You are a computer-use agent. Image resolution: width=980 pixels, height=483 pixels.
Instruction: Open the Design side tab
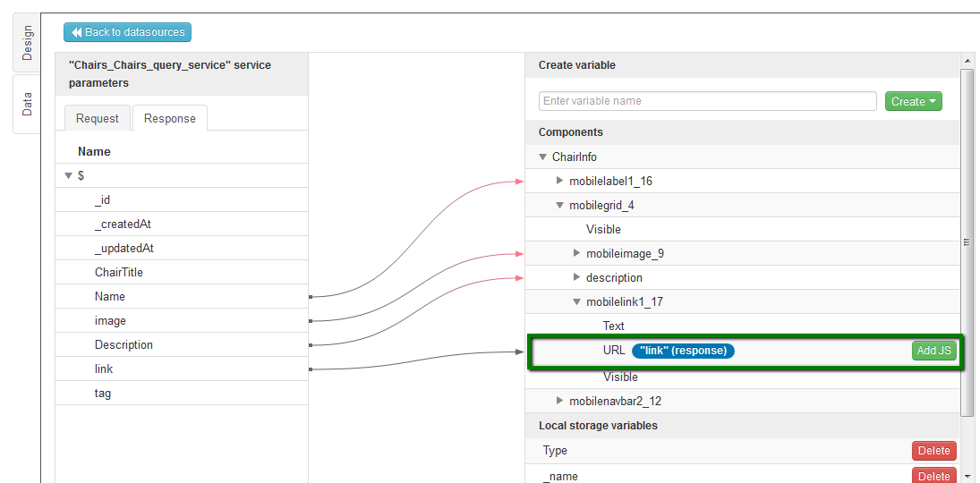27,43
